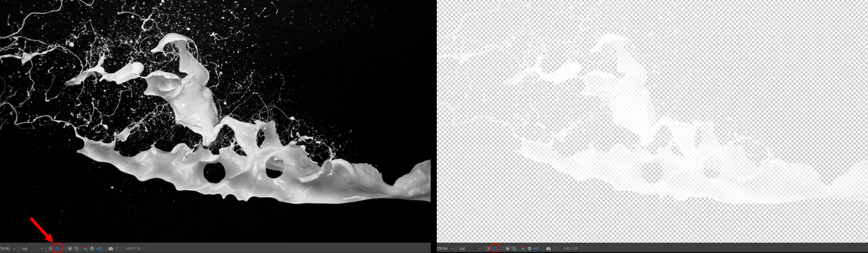868x253 pixels.
Task: Expand the right viewer's Full resolution dropdown
Action: tap(471, 248)
